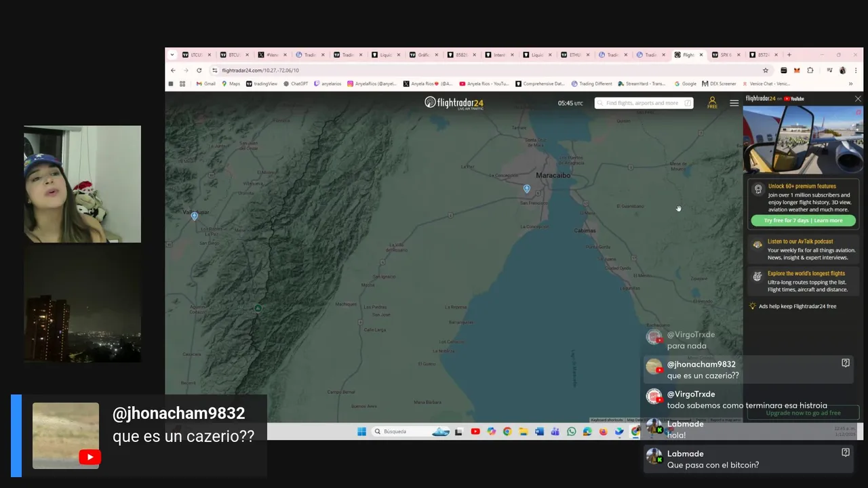
Task: Go back in browser history
Action: click(173, 70)
